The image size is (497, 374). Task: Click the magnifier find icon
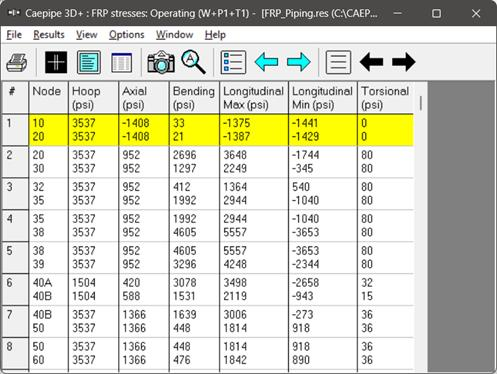[x=193, y=62]
